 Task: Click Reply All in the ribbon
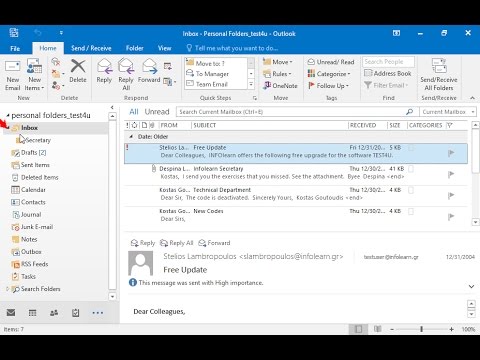tap(126, 75)
